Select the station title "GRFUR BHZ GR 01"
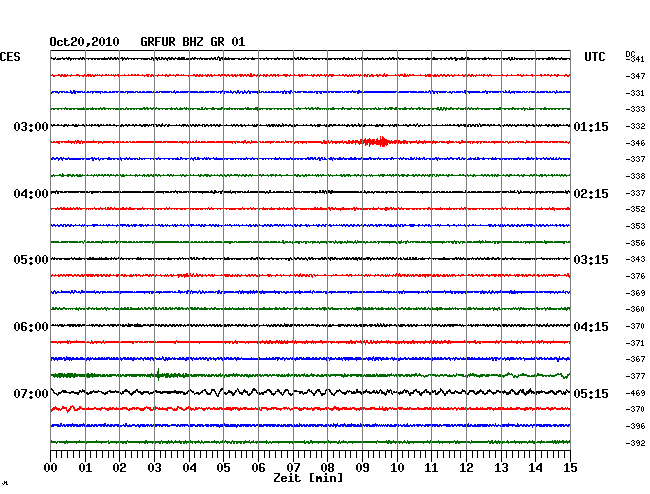650x494 pixels. coord(192,42)
